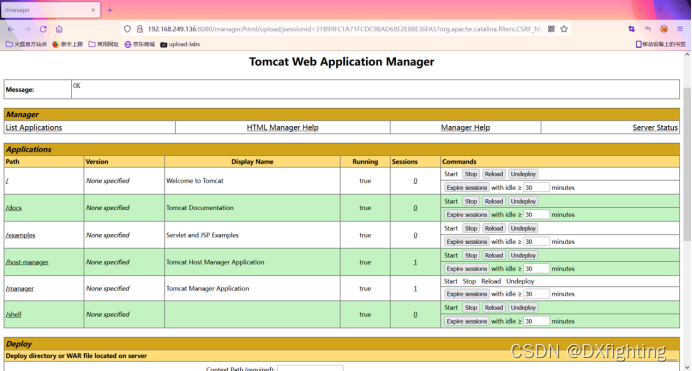Click idle minutes field for root / app
This screenshot has width=692, height=371.
coord(536,187)
